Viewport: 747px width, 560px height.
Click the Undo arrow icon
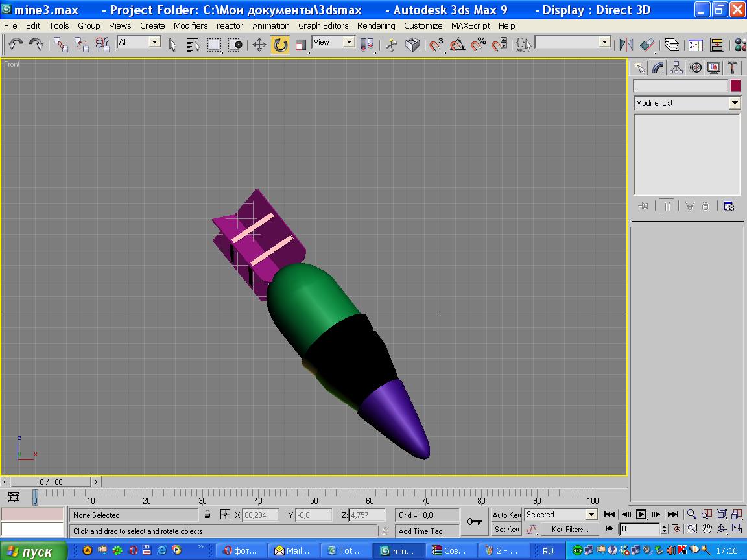click(x=16, y=45)
